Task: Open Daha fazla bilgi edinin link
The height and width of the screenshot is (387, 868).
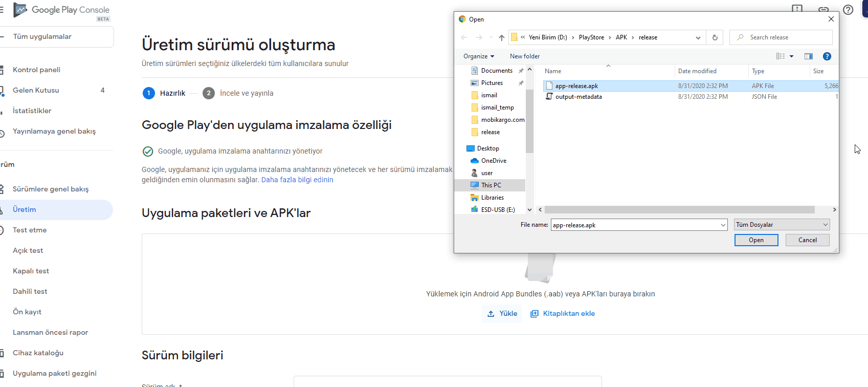Action: [297, 180]
